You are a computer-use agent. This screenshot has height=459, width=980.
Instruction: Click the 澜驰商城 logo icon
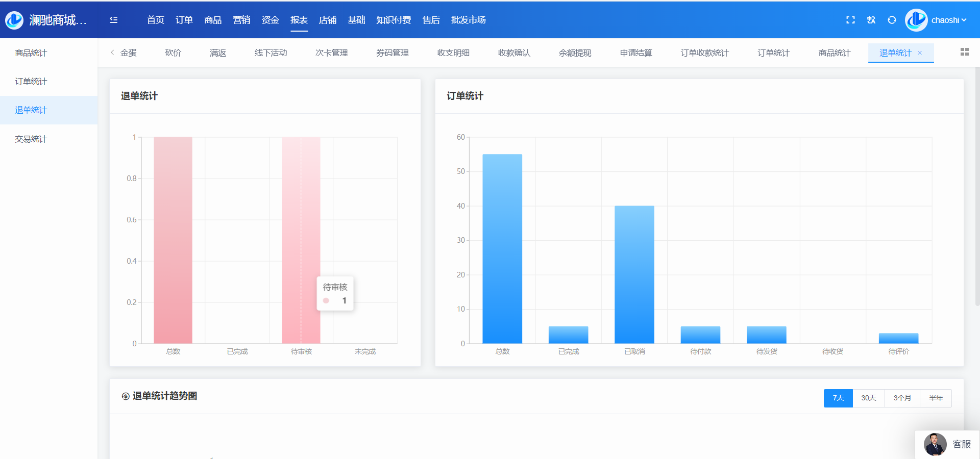[14, 20]
